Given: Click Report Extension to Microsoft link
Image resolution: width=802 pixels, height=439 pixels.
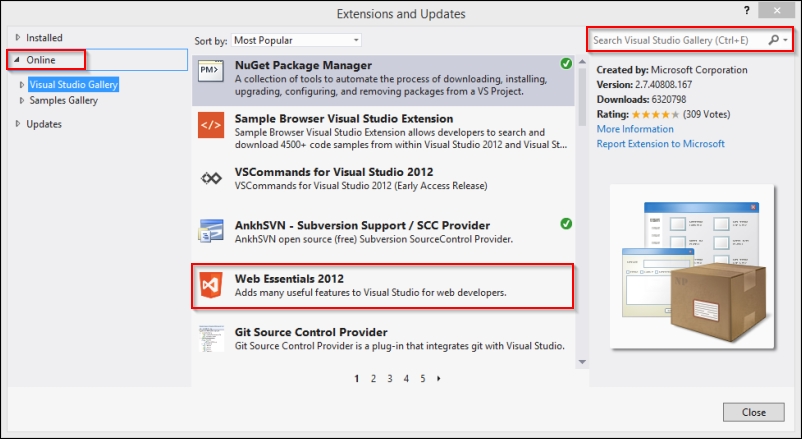Looking at the screenshot, I should click(x=660, y=144).
